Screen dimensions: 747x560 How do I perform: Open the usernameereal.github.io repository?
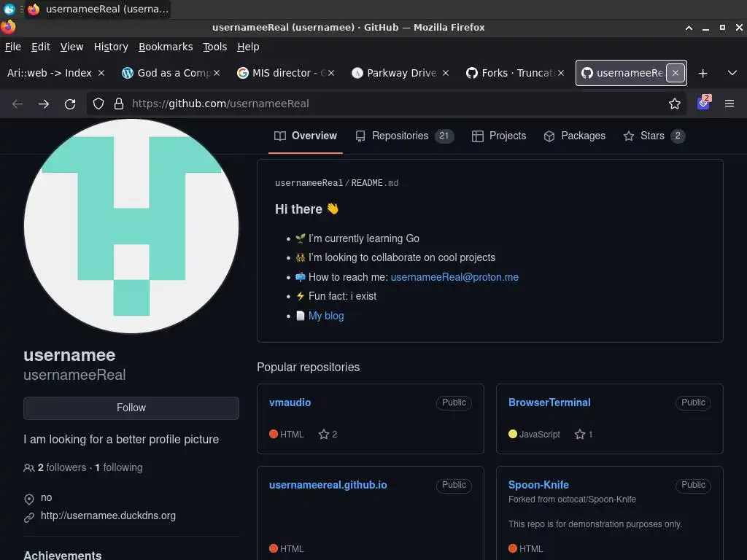tap(328, 485)
